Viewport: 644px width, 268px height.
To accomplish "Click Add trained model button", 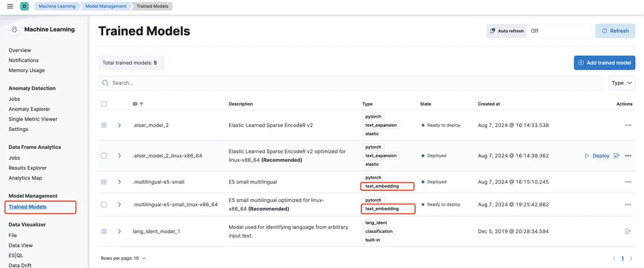I will [x=604, y=63].
